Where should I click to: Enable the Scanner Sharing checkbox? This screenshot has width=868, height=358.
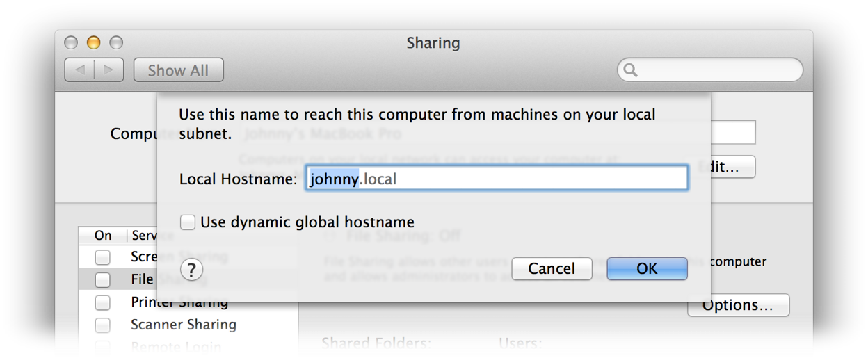[103, 325]
